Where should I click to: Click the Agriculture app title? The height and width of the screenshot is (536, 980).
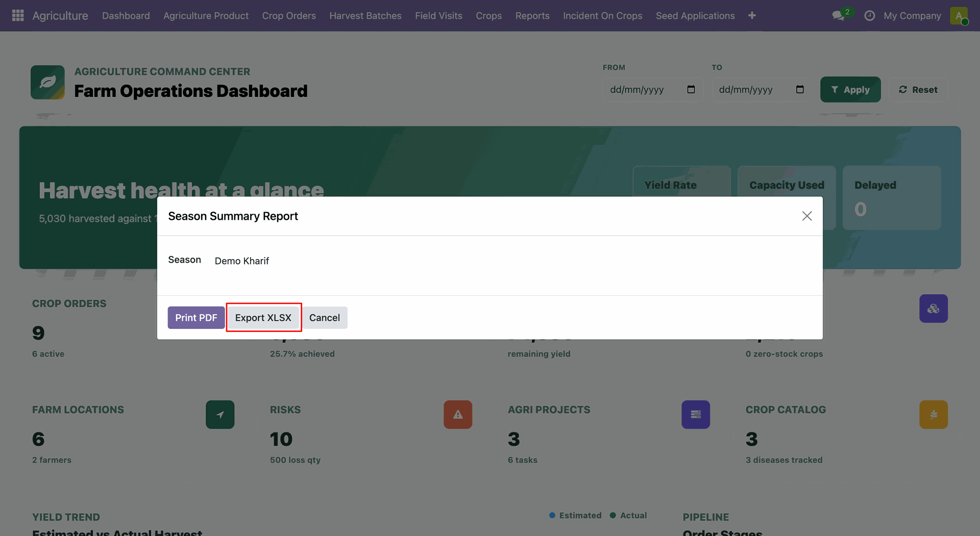coord(60,16)
